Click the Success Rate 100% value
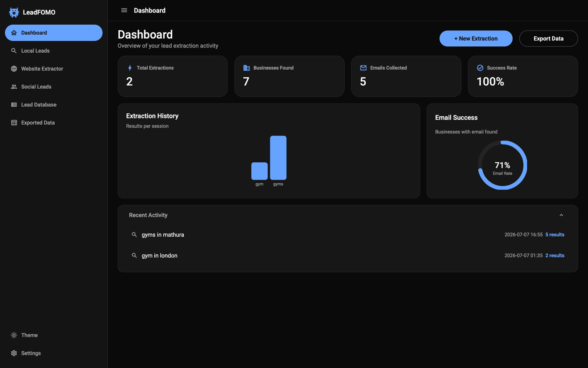 [x=490, y=82]
